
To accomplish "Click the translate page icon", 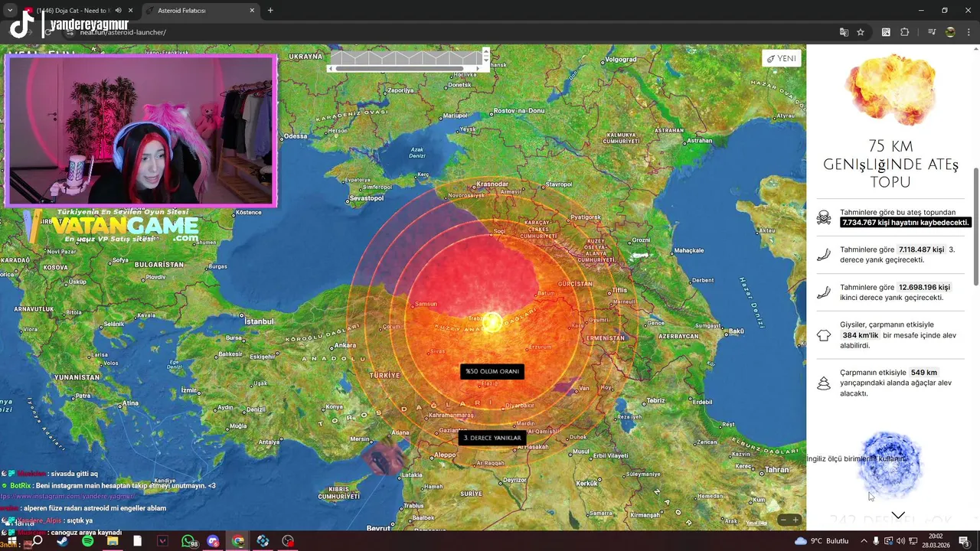I will 844,32.
